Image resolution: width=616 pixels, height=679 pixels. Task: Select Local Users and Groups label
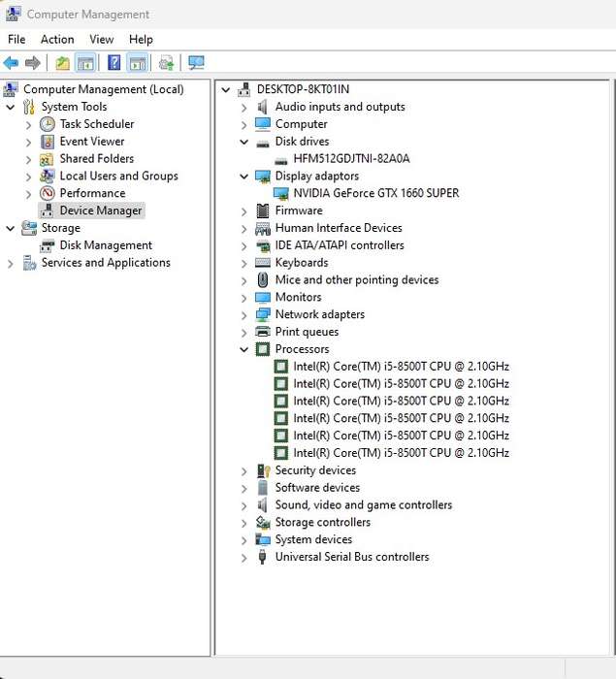click(x=118, y=176)
